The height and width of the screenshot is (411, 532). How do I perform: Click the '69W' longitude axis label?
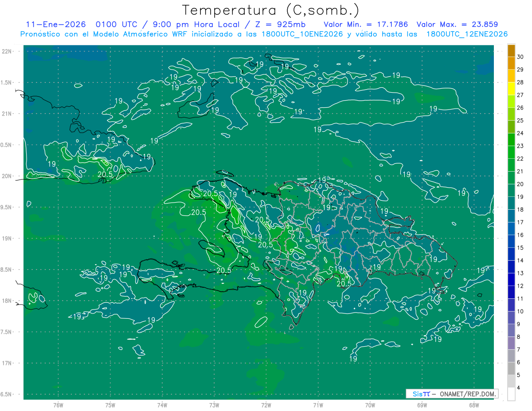pos(422,405)
